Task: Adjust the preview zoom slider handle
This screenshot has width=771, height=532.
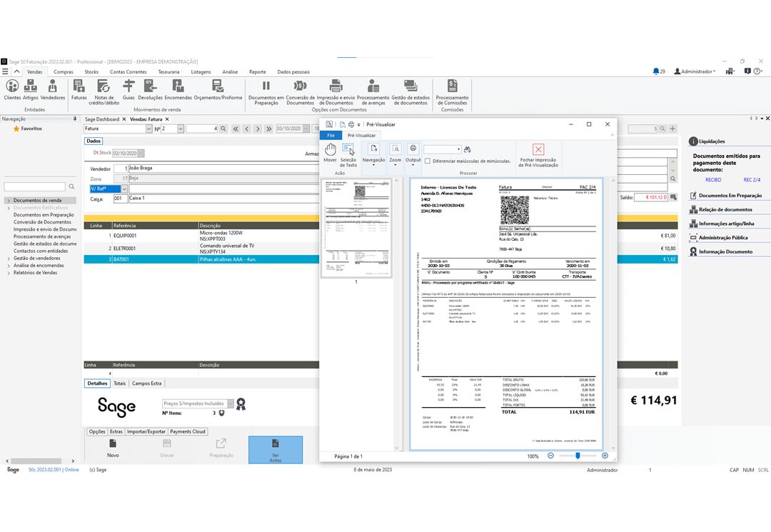Action: click(x=578, y=456)
